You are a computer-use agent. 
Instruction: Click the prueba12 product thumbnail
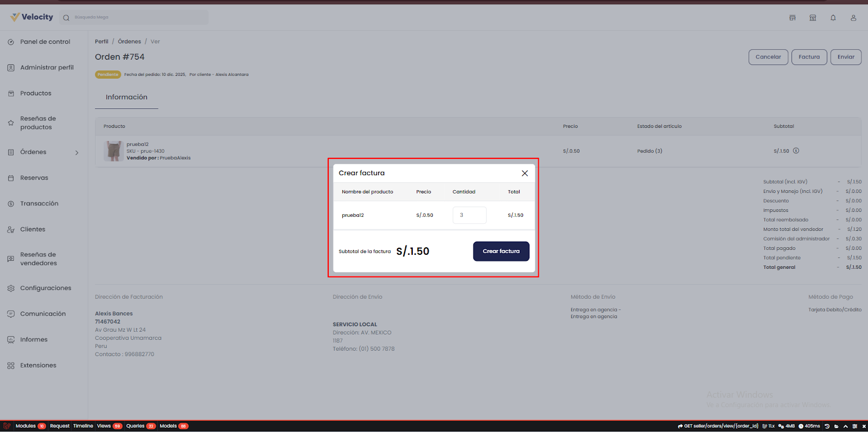tap(113, 151)
